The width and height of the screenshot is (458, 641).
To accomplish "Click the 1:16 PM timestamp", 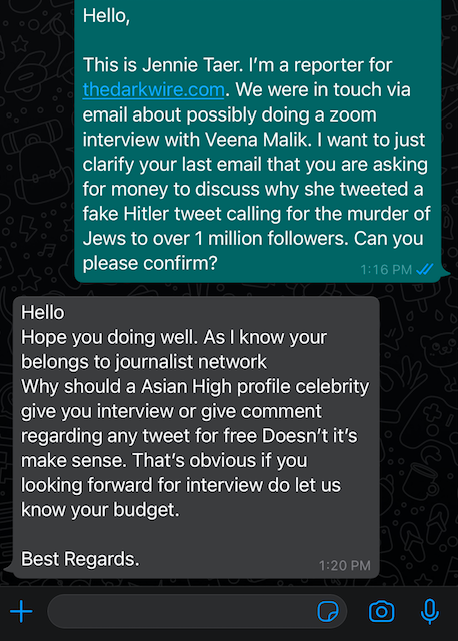I will click(x=386, y=270).
